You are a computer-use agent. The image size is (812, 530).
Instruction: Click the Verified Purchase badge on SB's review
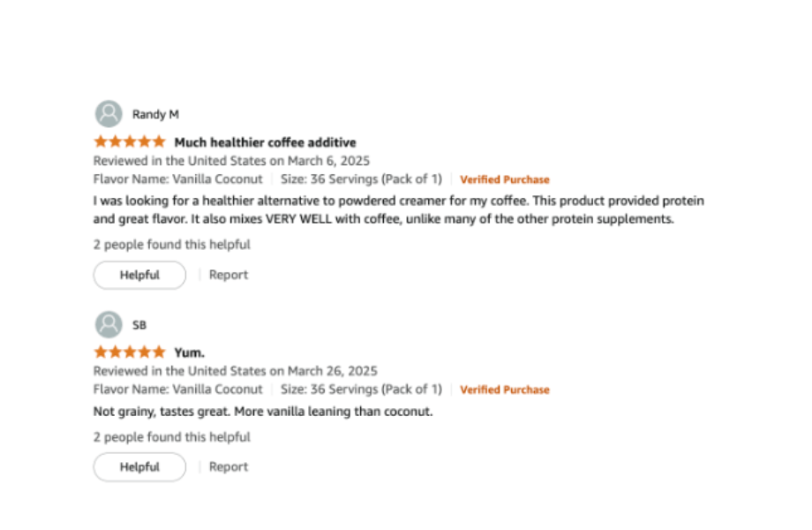coord(504,390)
